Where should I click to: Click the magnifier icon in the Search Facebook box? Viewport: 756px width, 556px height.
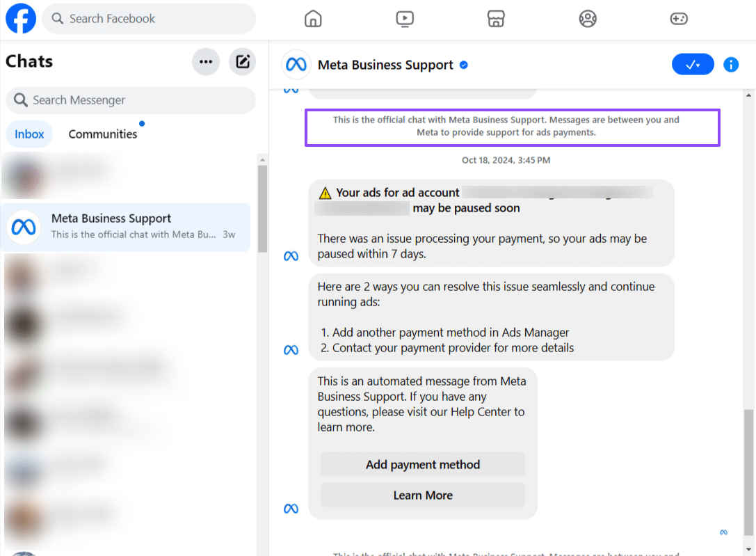tap(57, 18)
